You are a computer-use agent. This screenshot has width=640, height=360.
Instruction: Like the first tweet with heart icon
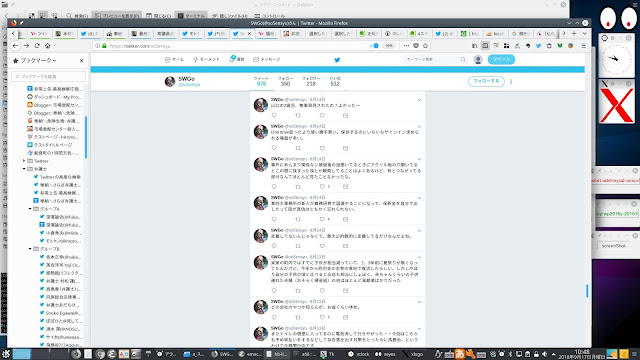[322, 116]
